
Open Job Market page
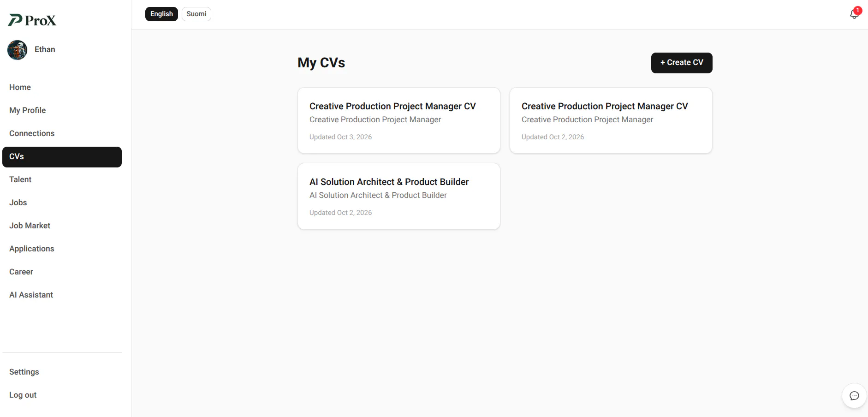[62, 226]
